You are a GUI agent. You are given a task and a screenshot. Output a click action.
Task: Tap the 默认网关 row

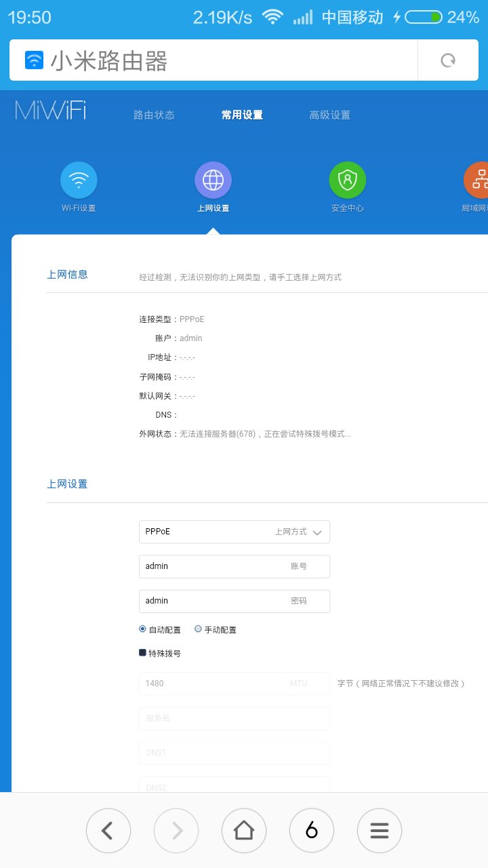click(167, 396)
